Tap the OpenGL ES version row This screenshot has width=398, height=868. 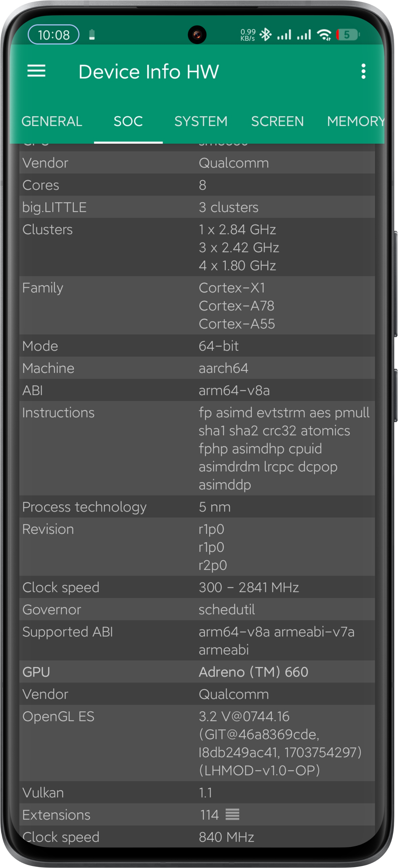[x=197, y=743]
